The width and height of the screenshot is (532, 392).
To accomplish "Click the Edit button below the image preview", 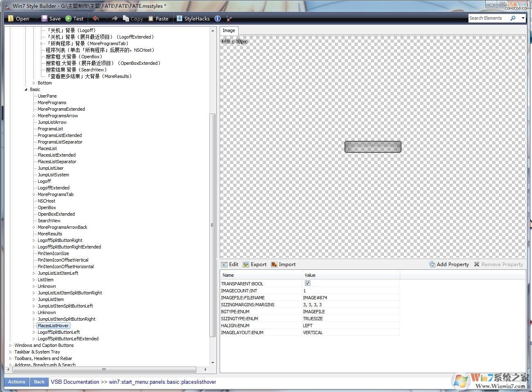I will coord(230,264).
